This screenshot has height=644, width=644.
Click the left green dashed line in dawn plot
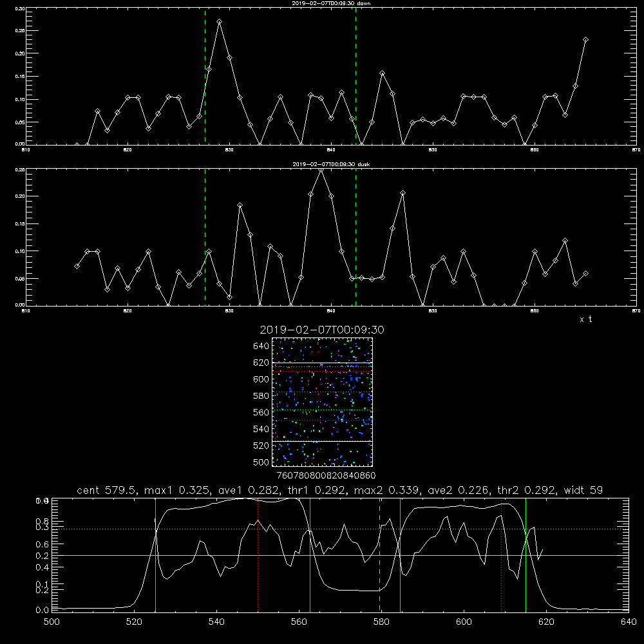(205, 76)
